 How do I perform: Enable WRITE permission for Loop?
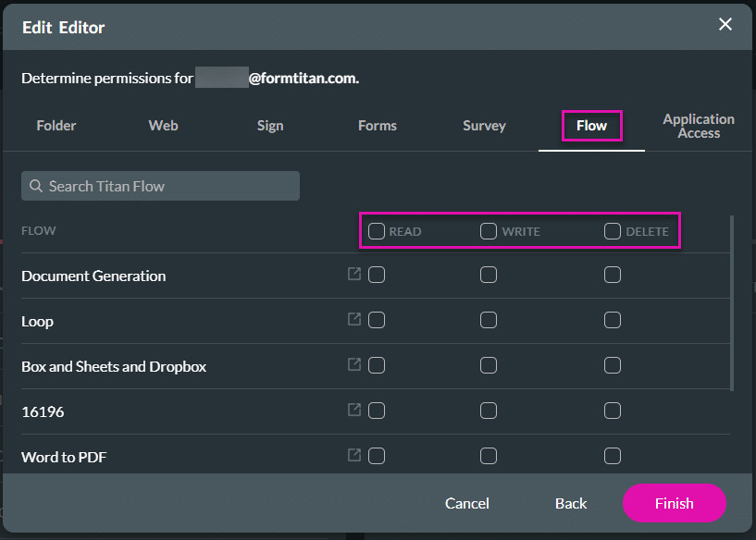point(489,320)
